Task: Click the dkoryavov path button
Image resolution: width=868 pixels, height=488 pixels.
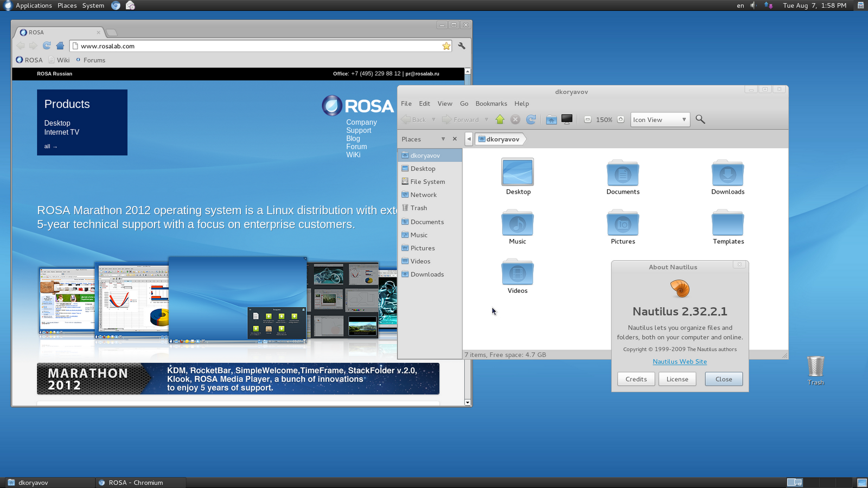Action: pyautogui.click(x=499, y=139)
